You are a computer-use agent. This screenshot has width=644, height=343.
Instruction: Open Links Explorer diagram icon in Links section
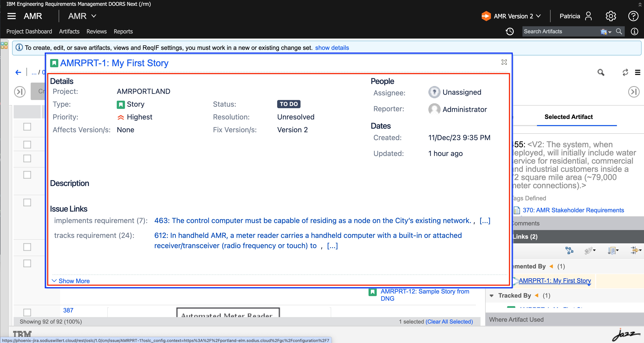pyautogui.click(x=569, y=251)
